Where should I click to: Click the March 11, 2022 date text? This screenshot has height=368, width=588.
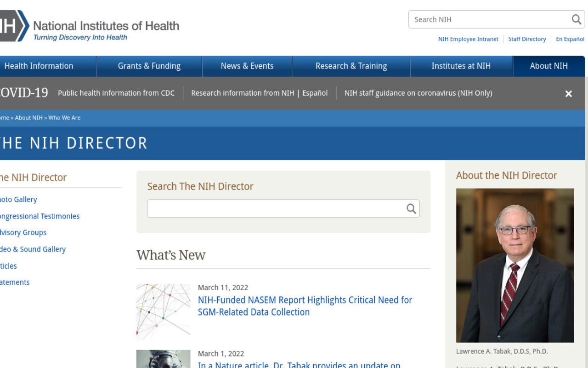click(x=223, y=287)
